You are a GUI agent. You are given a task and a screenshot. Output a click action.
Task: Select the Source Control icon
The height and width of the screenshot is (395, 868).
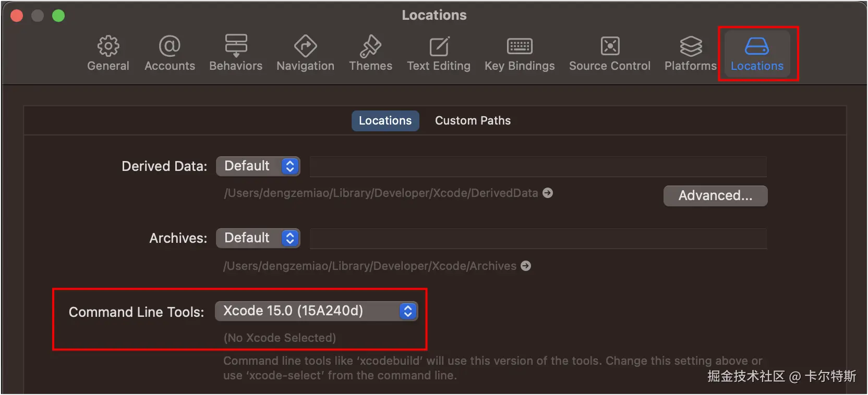click(x=610, y=47)
